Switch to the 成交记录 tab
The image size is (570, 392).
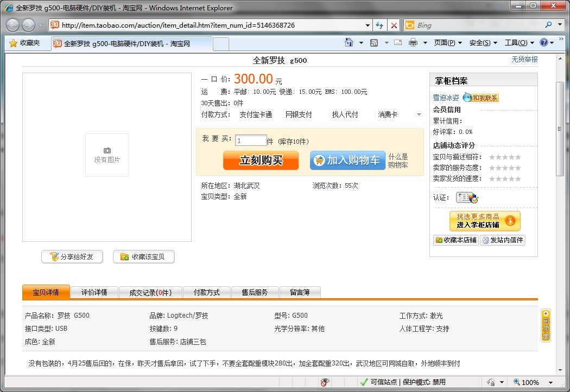(150, 292)
